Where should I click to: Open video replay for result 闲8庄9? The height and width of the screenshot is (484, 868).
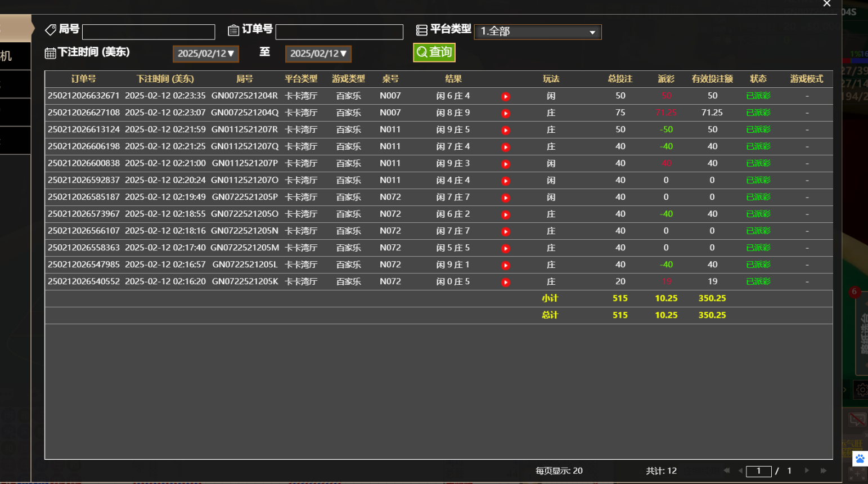click(505, 113)
